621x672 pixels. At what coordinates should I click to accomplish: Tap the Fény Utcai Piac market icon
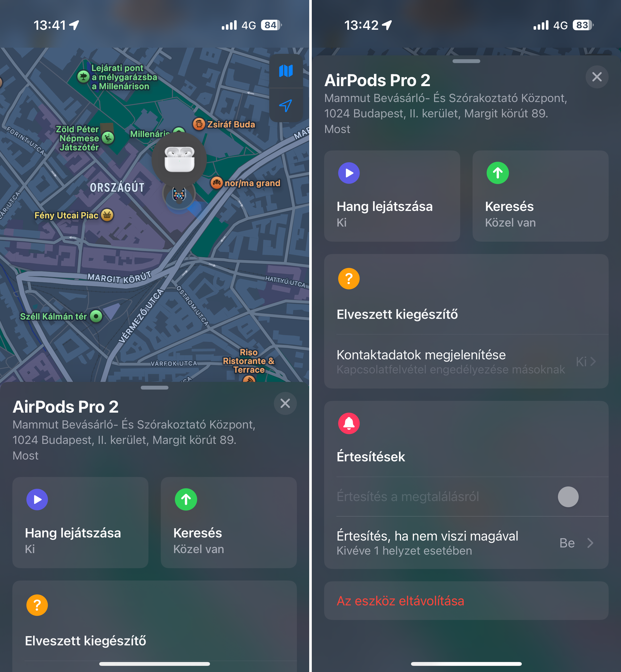pyautogui.click(x=107, y=215)
